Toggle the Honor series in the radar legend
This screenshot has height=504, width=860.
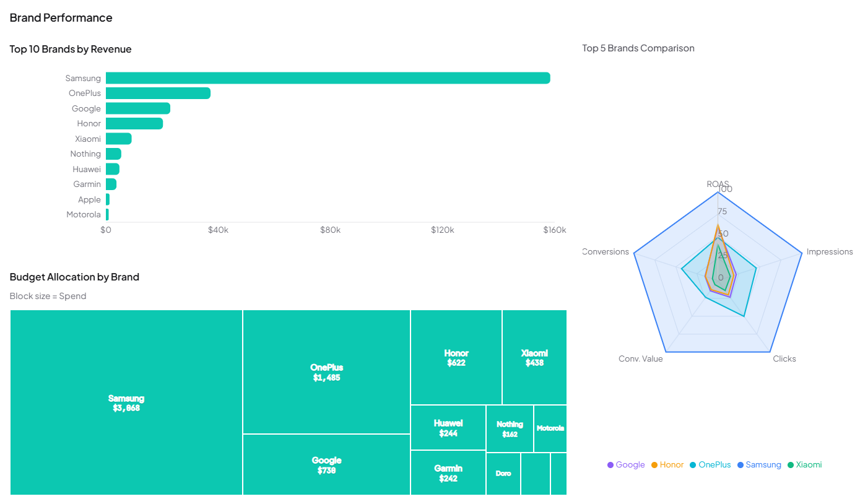(667, 464)
